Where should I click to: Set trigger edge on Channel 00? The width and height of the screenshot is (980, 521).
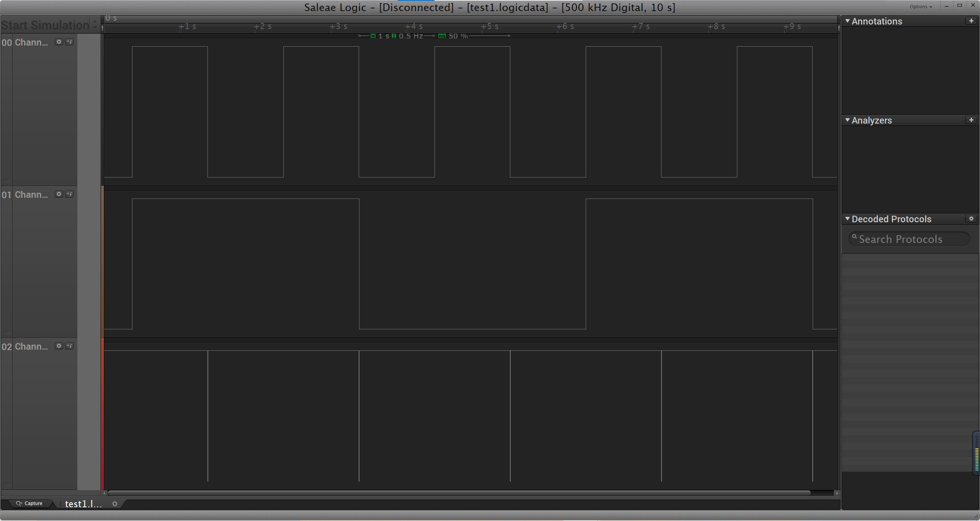[x=69, y=42]
